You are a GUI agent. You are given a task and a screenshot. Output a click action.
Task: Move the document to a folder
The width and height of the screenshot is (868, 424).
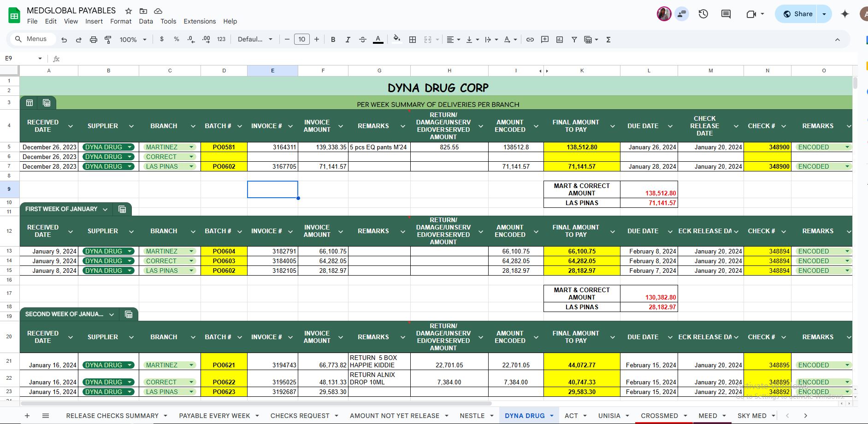(x=143, y=11)
